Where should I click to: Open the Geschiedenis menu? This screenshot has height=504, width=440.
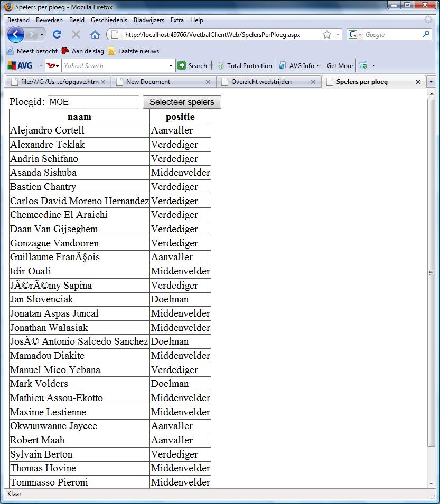click(x=109, y=20)
